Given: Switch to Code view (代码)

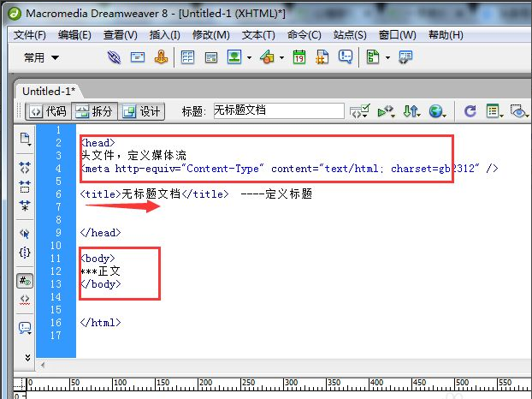Looking at the screenshot, I should pos(47,111).
